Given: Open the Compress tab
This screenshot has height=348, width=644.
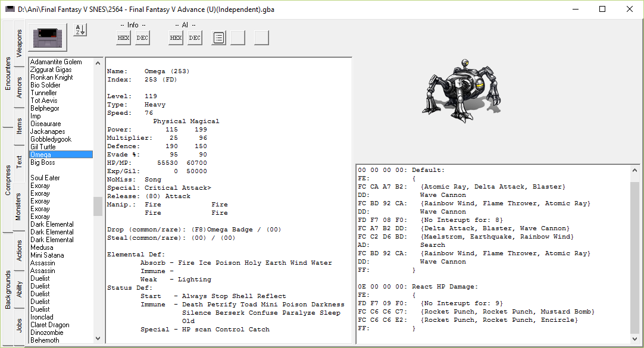Looking at the screenshot, I should point(8,180).
